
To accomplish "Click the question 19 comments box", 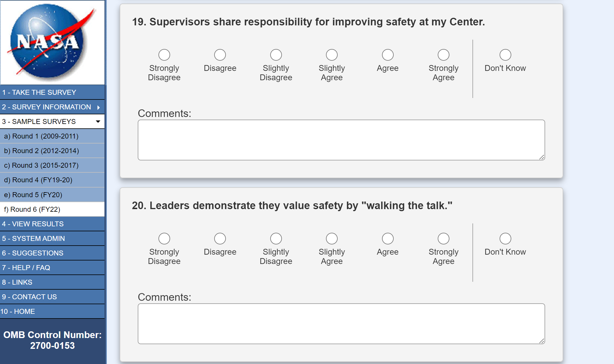I will (x=341, y=140).
